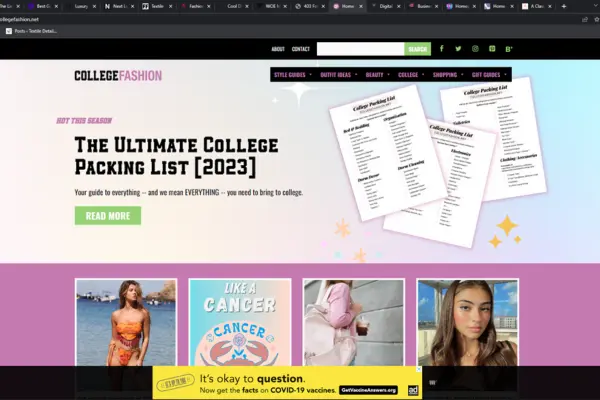Click the green Read More button

click(107, 215)
